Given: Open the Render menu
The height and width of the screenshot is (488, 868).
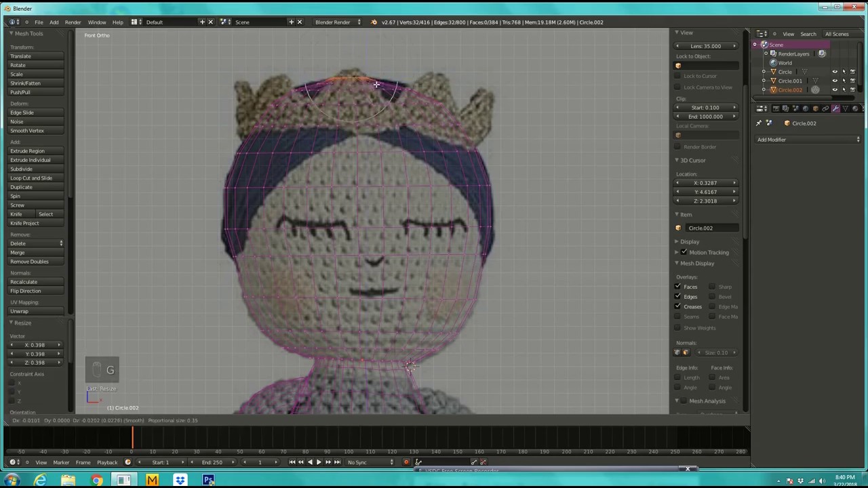Looking at the screenshot, I should (73, 22).
